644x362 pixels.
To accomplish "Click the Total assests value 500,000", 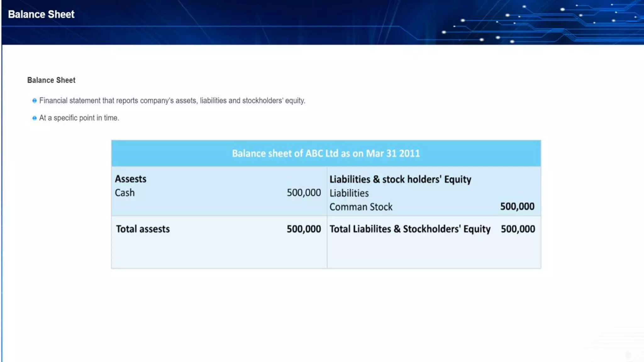I will (x=303, y=229).
